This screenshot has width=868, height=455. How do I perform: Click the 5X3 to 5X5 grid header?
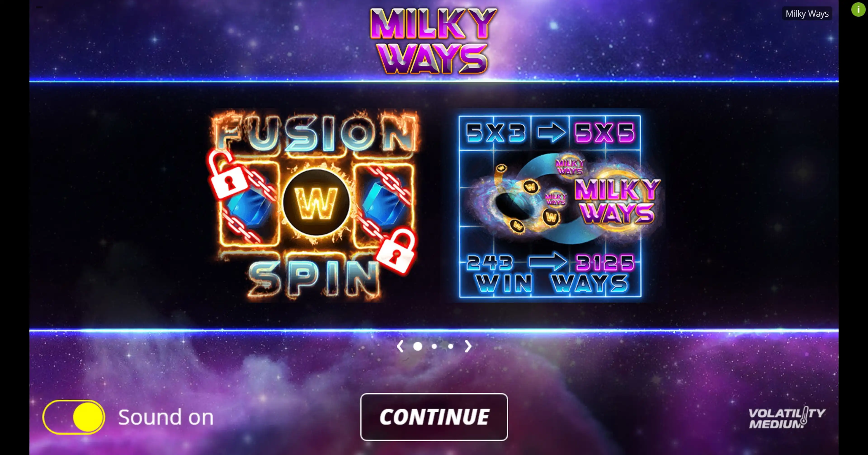pos(550,132)
